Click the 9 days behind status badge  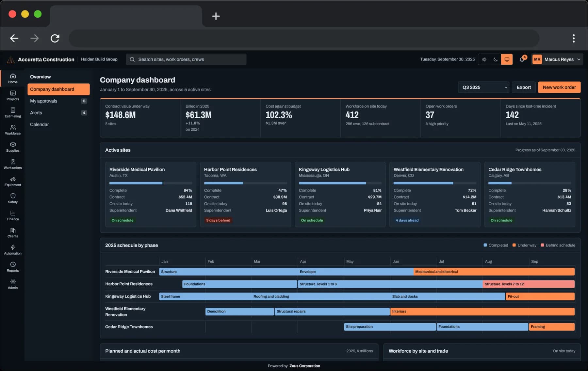[x=218, y=220]
